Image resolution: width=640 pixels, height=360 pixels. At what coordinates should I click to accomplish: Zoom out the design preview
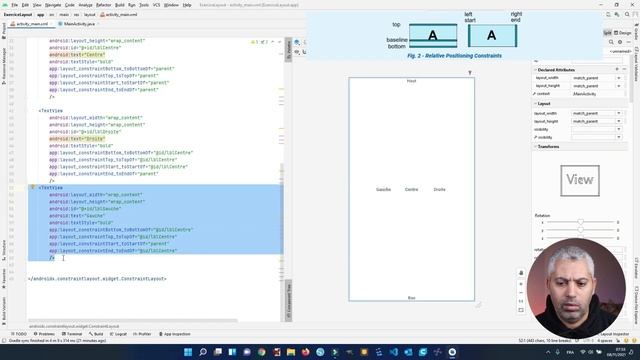tap(521, 293)
